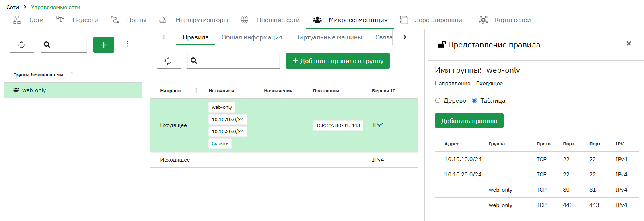Viewport: 644px width, 221px height.
Task: Click the 10.10.10.0/24 source chip
Action: coord(228,119)
